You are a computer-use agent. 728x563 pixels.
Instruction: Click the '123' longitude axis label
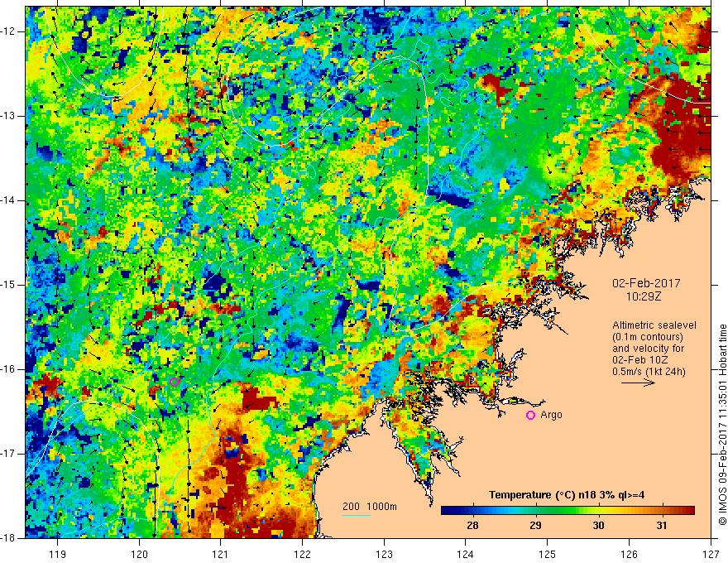(x=384, y=554)
